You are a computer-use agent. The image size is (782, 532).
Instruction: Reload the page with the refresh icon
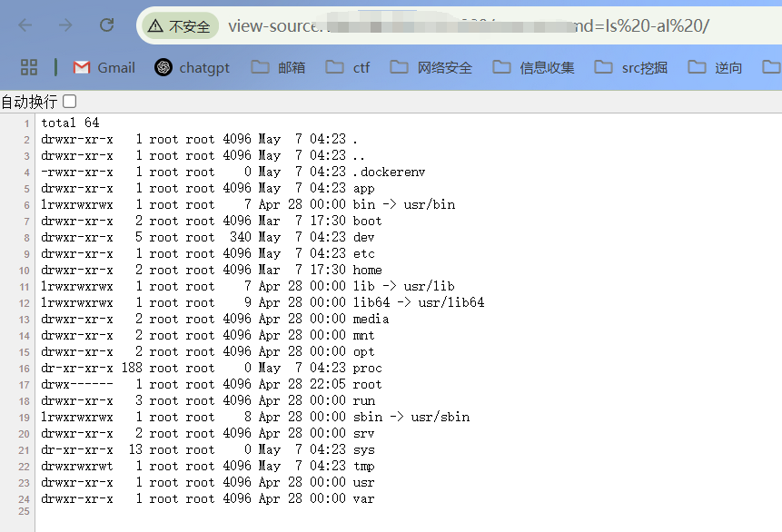[x=107, y=25]
